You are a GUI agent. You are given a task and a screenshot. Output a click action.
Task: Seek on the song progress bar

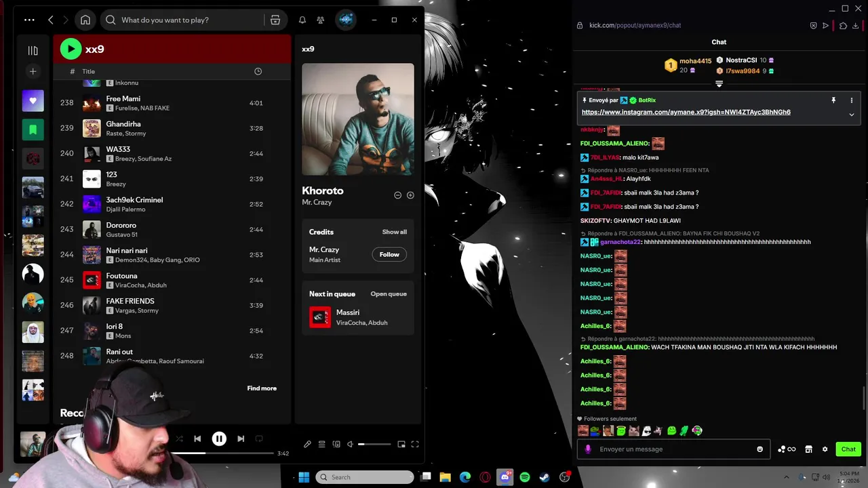click(222, 453)
